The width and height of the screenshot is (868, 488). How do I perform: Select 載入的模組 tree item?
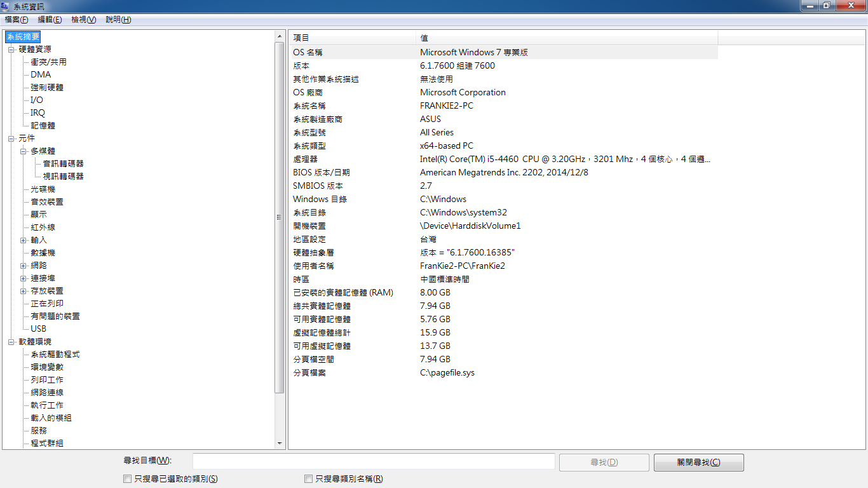51,418
